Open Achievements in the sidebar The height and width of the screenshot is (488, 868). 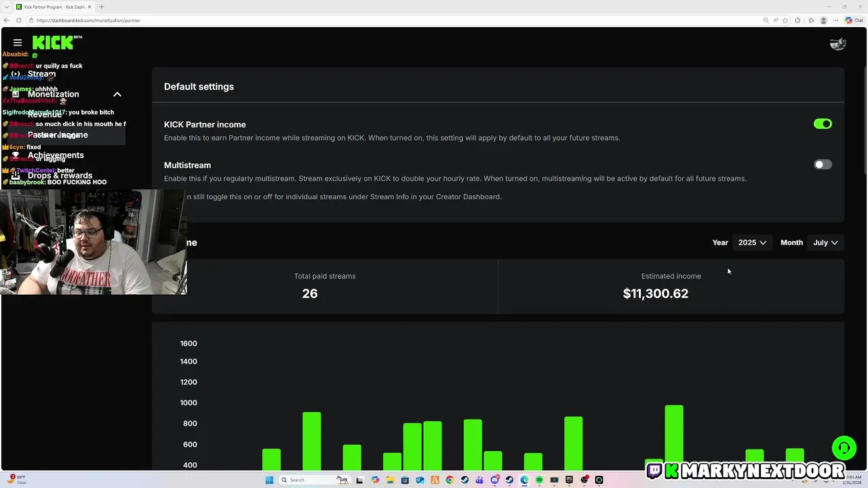click(56, 155)
